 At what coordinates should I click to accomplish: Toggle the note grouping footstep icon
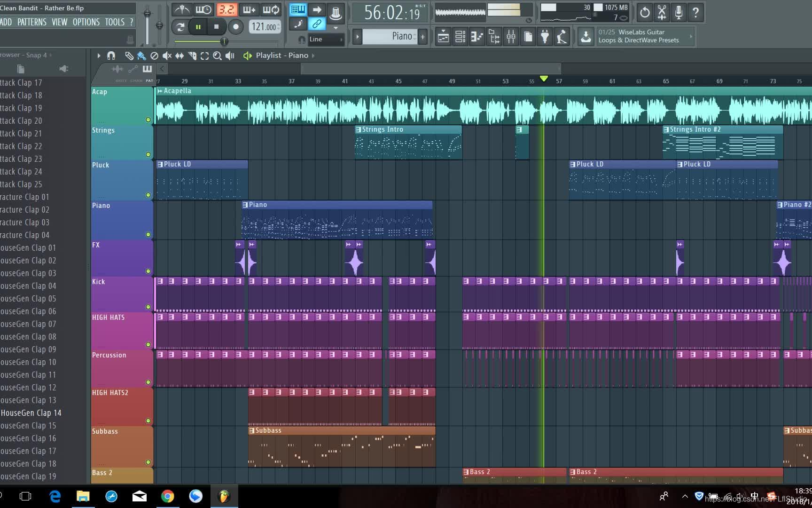coord(298,24)
